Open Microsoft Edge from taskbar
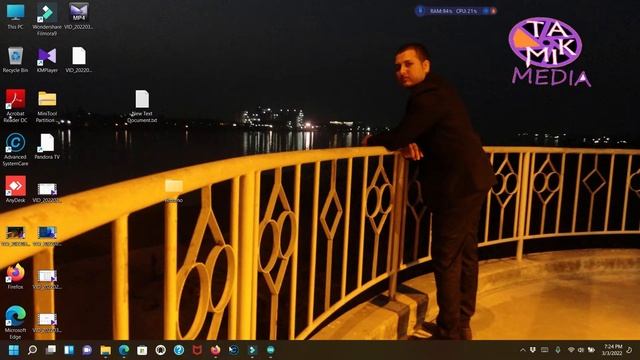 click(x=124, y=350)
